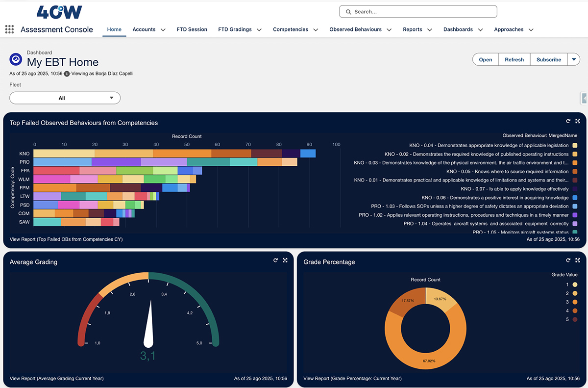
Task: Expand the Average Grading widget fullscreen
Action: click(285, 260)
